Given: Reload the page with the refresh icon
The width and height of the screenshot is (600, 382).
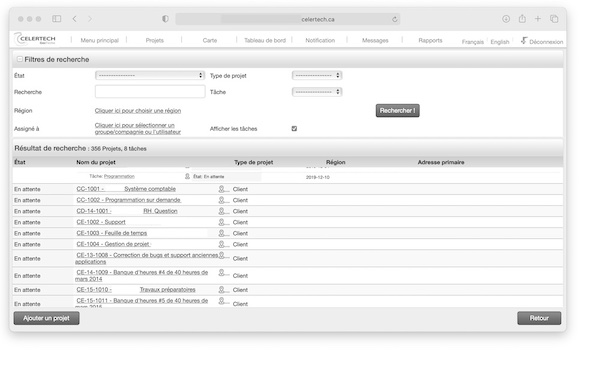Looking at the screenshot, I should (395, 19).
